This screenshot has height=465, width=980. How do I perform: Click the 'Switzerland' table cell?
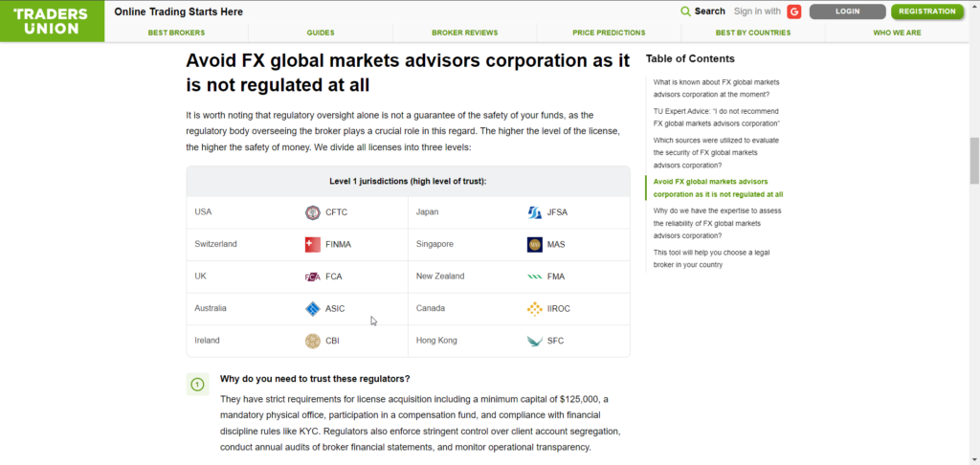pyautogui.click(x=215, y=244)
